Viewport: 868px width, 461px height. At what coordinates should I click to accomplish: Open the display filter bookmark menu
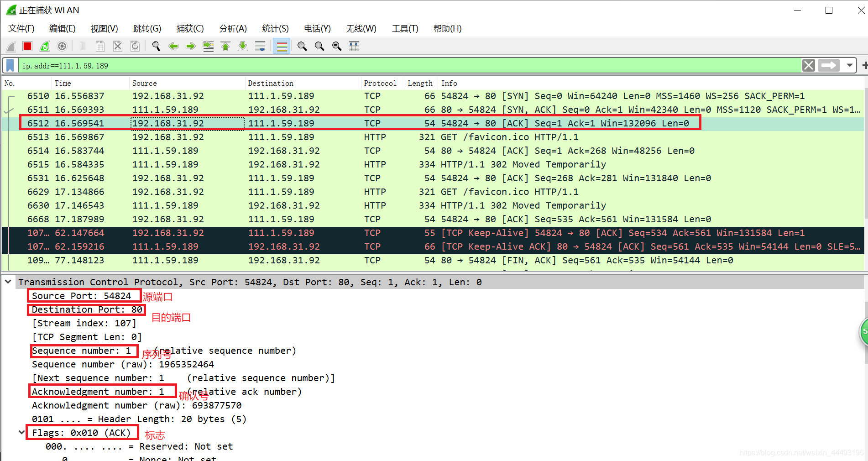(x=10, y=66)
